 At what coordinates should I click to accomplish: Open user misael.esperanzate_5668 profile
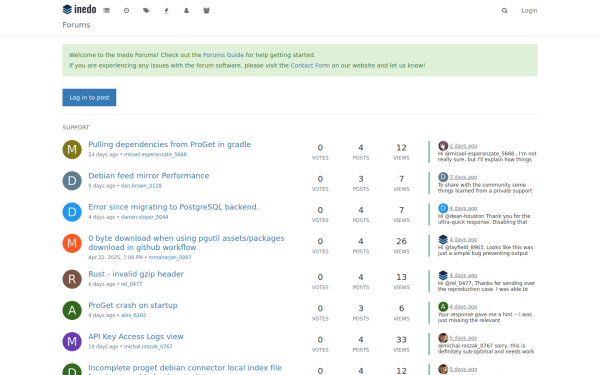click(155, 155)
